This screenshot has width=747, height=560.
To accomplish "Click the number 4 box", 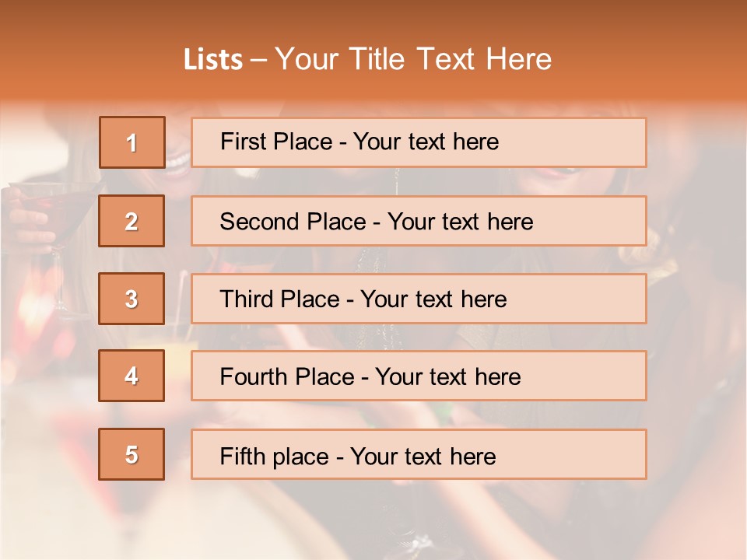I will pos(132,376).
